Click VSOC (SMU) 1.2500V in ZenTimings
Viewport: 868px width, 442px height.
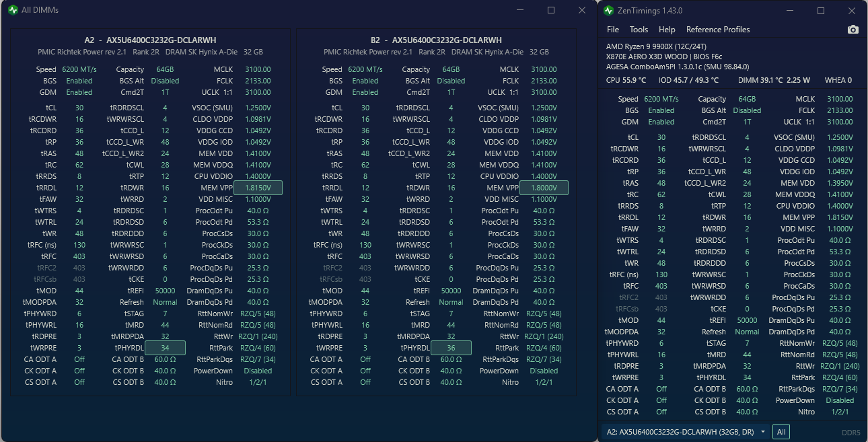click(x=840, y=137)
